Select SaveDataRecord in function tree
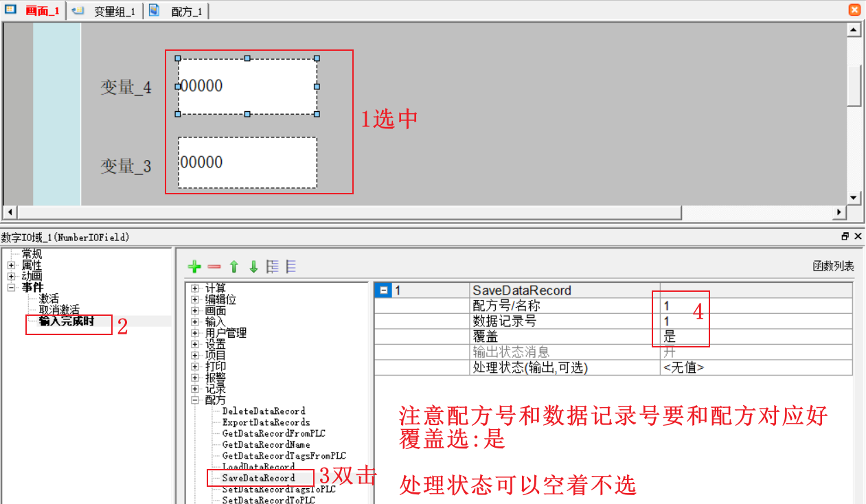The image size is (866, 504). pyautogui.click(x=258, y=478)
